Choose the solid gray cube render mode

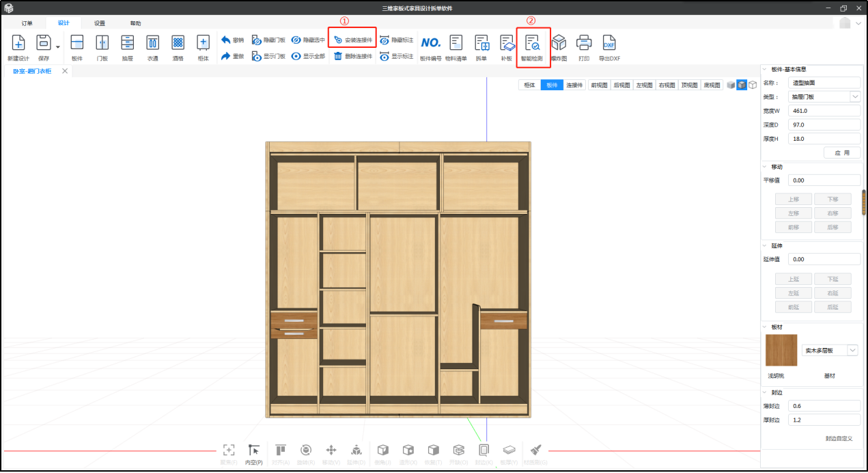pos(731,85)
